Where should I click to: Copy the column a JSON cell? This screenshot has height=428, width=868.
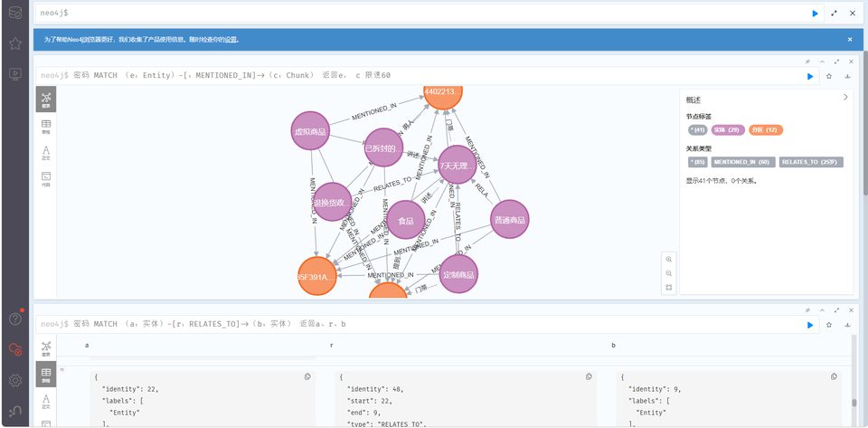pyautogui.click(x=307, y=376)
